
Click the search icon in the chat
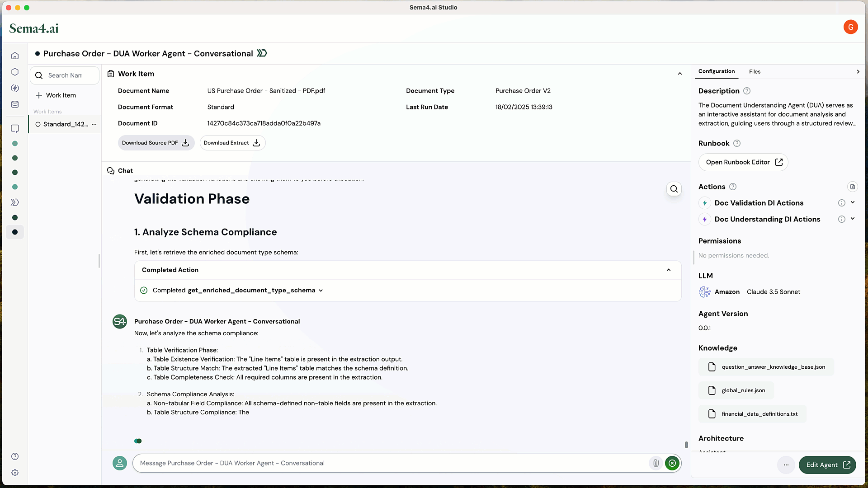point(674,189)
